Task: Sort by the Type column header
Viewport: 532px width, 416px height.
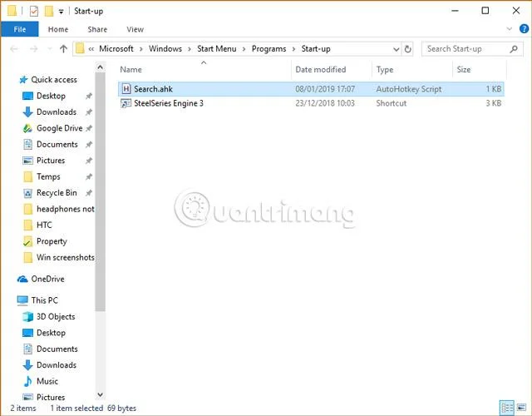Action: pos(385,70)
